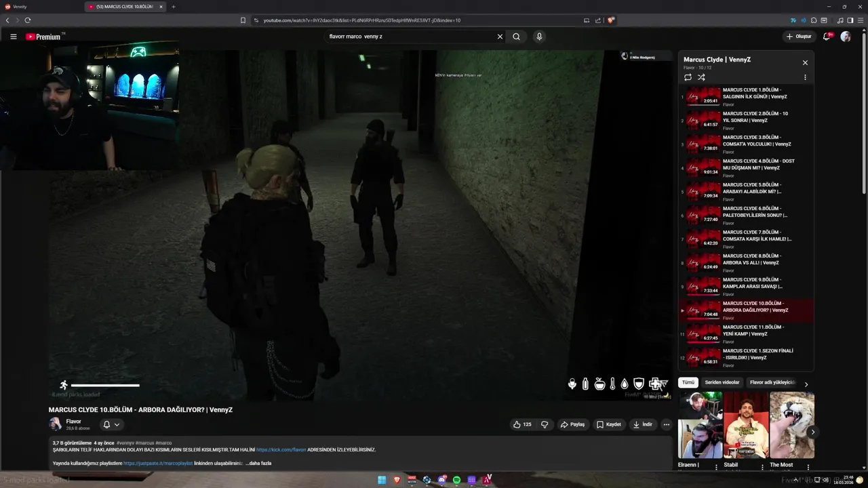Select Seriden videolar filter chip
Screen dimensions: 868x488
[722, 382]
